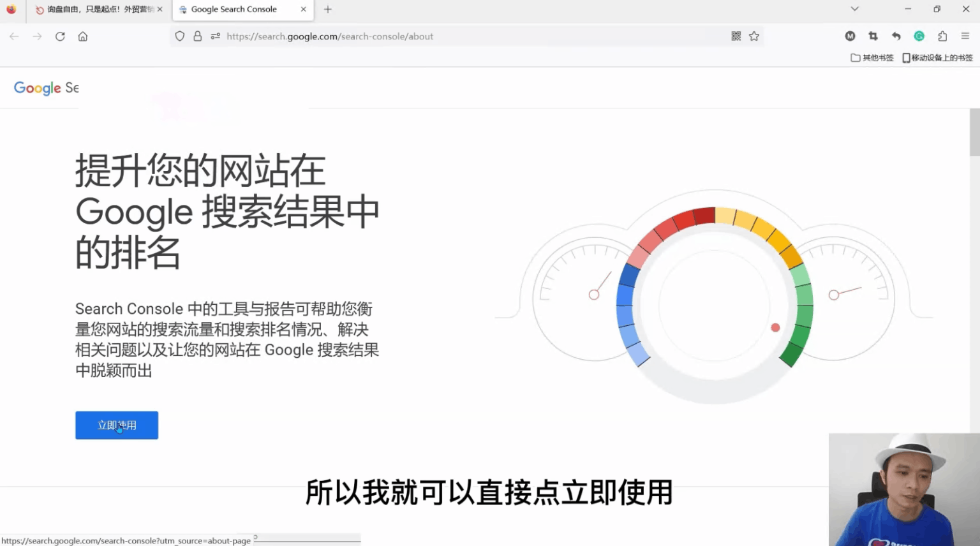
Task: Open the tab list chevron dropdown
Action: [854, 9]
